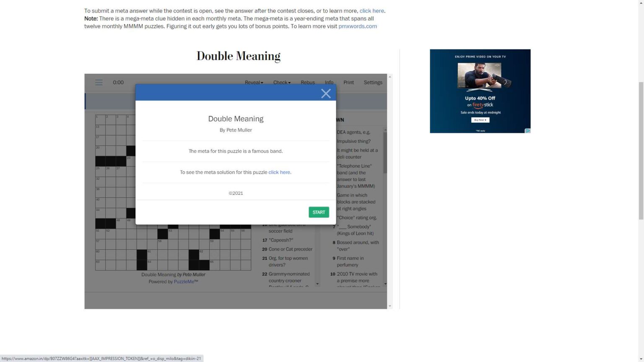Open the Info menu item

pos(329,83)
